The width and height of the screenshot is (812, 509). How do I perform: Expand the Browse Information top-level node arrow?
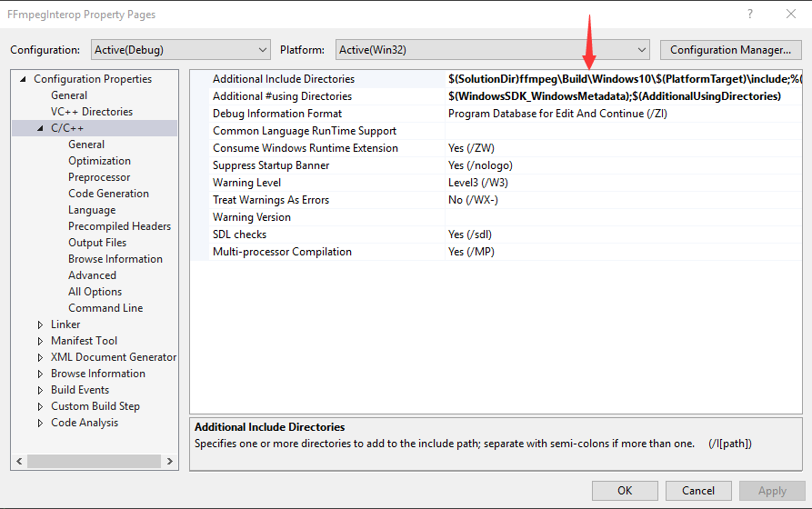coord(40,374)
